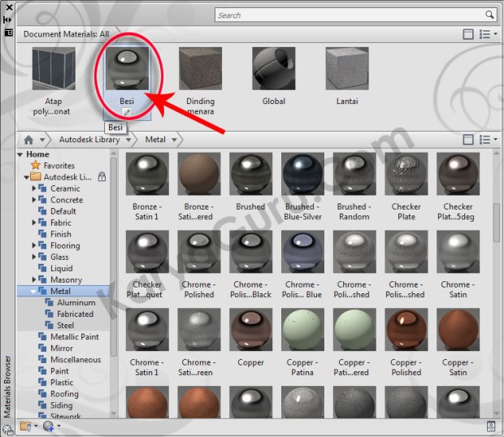
Task: Open the Autodesk Library breadcrumb dropdown arrow
Action: (128, 140)
